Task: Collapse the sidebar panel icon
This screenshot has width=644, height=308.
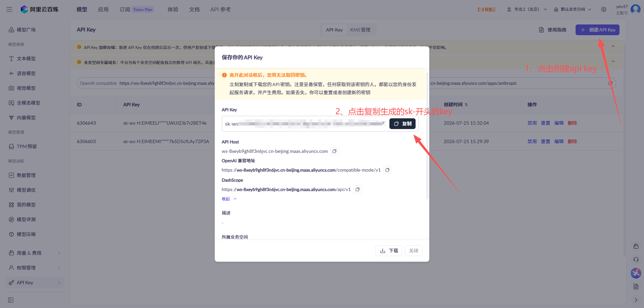Action: coord(11,300)
